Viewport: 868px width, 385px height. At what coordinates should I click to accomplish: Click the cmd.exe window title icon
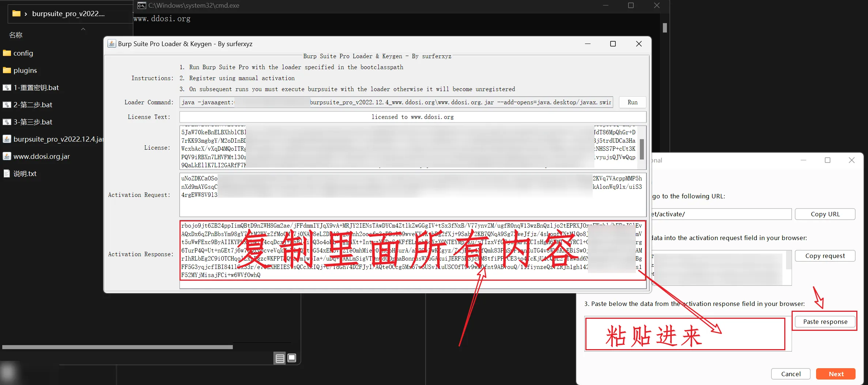141,5
